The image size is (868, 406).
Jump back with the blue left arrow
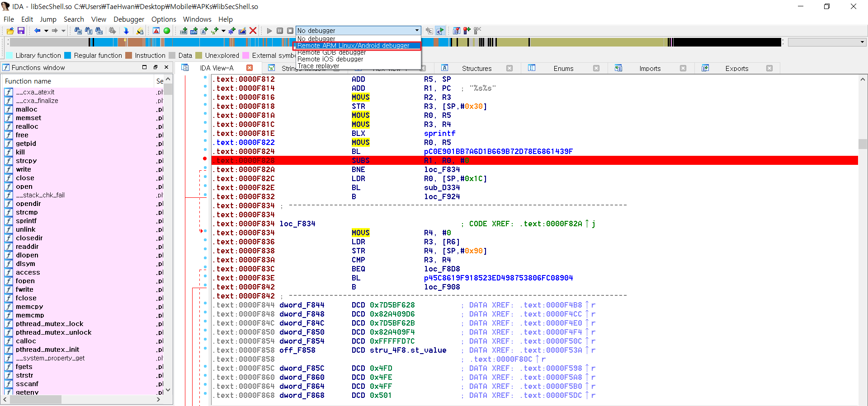(38, 31)
